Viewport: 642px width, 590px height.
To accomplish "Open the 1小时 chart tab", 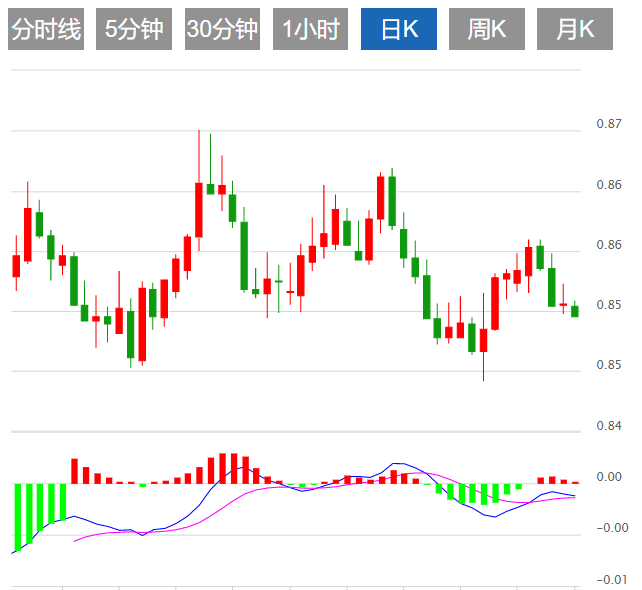I will coord(310,29).
